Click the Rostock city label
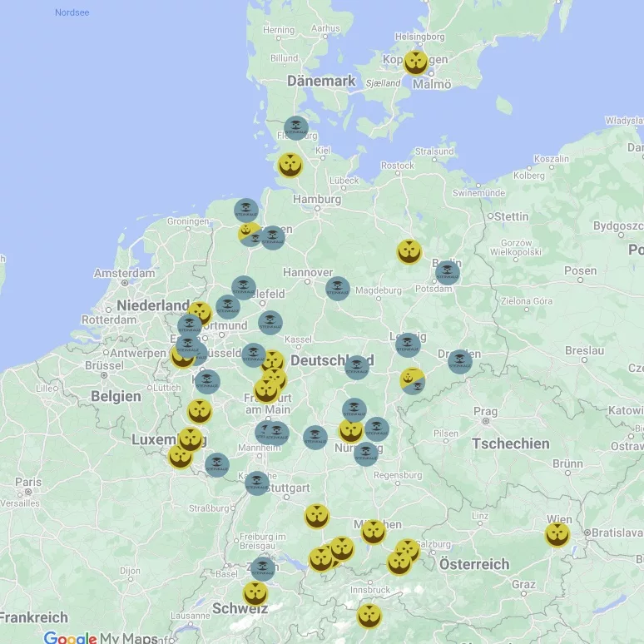This screenshot has width=644, height=644. pyautogui.click(x=398, y=166)
